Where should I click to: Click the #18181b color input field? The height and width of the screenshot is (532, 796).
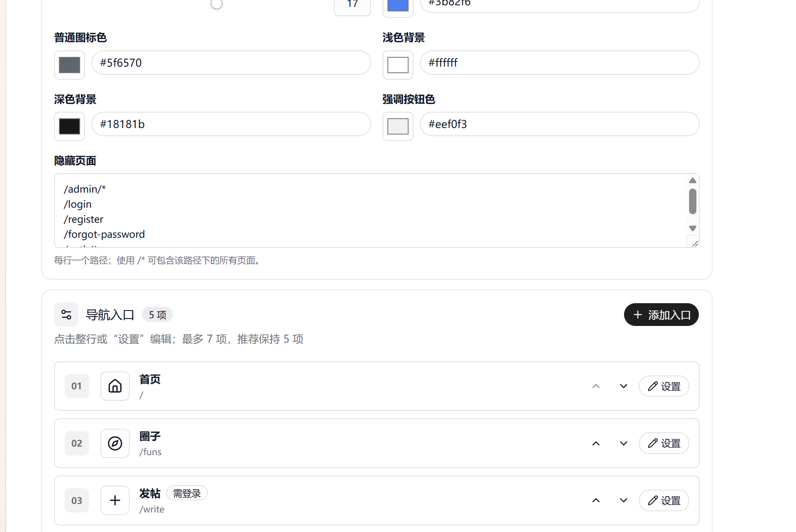pyautogui.click(x=231, y=124)
